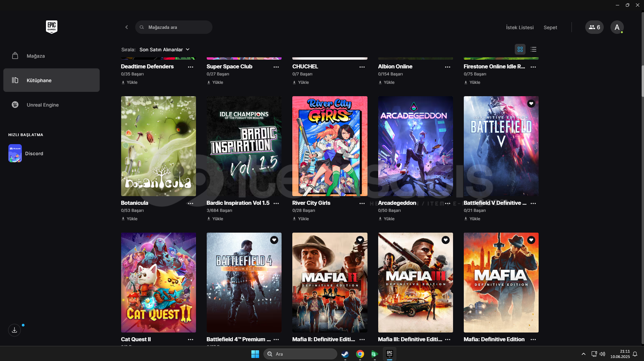644x361 pixels.
Task: Open options menu for Firestone Online Idle
Action: click(x=533, y=67)
